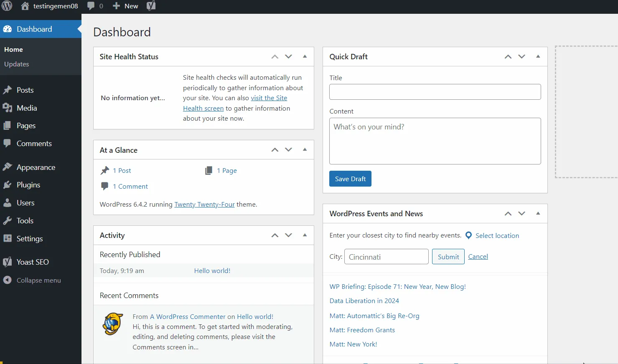Open the Hello world! post link

[212, 270]
